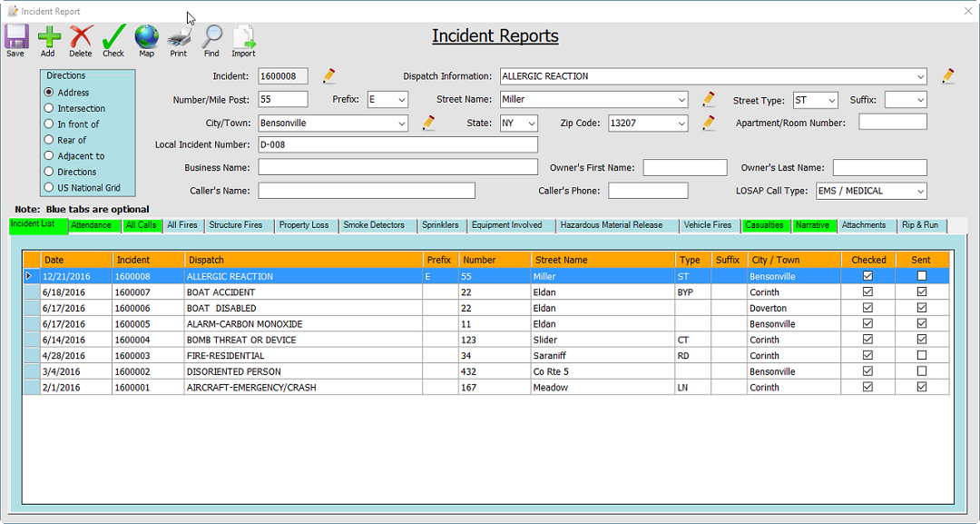Open the LOSAP Call Type dropdown
This screenshot has width=980, height=524.
coord(920,192)
